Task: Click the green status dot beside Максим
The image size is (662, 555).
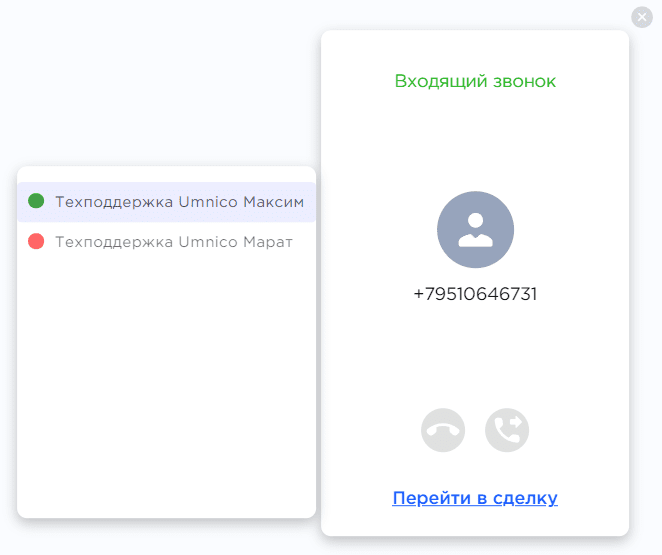Action: pos(37,201)
